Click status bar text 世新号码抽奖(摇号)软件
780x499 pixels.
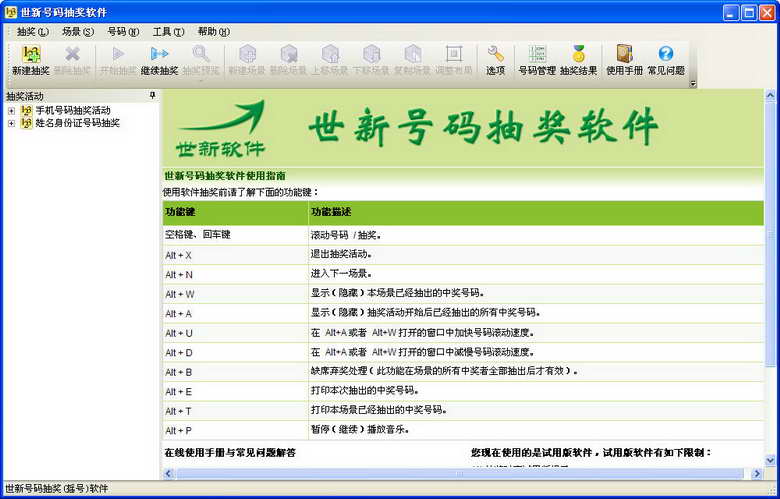56,489
